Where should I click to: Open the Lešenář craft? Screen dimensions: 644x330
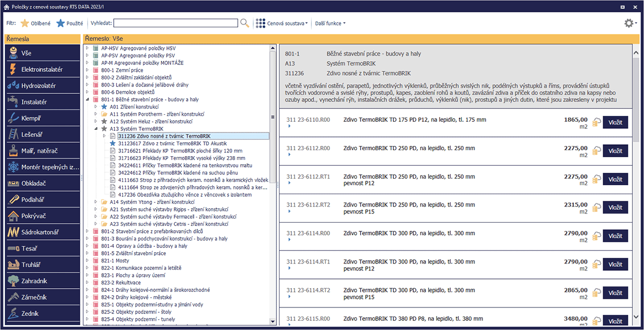click(43, 135)
